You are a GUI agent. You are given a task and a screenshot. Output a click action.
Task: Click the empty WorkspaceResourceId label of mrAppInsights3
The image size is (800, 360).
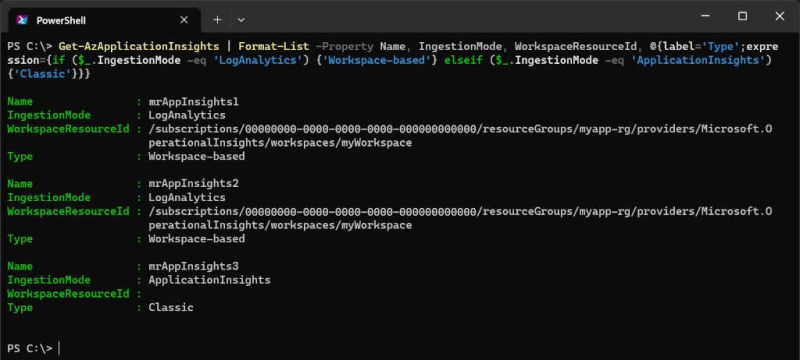pos(68,294)
